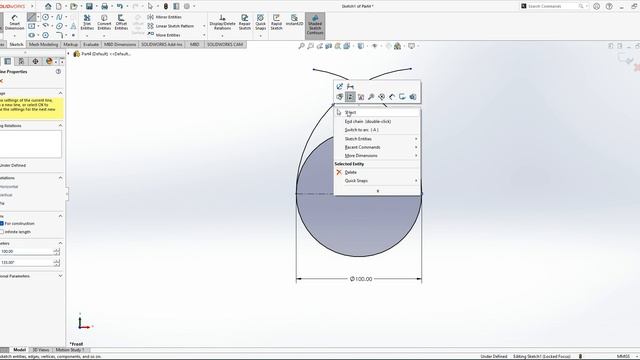Choose Switch to arc (A)
Viewport: 640px width, 360px height.
click(377, 130)
